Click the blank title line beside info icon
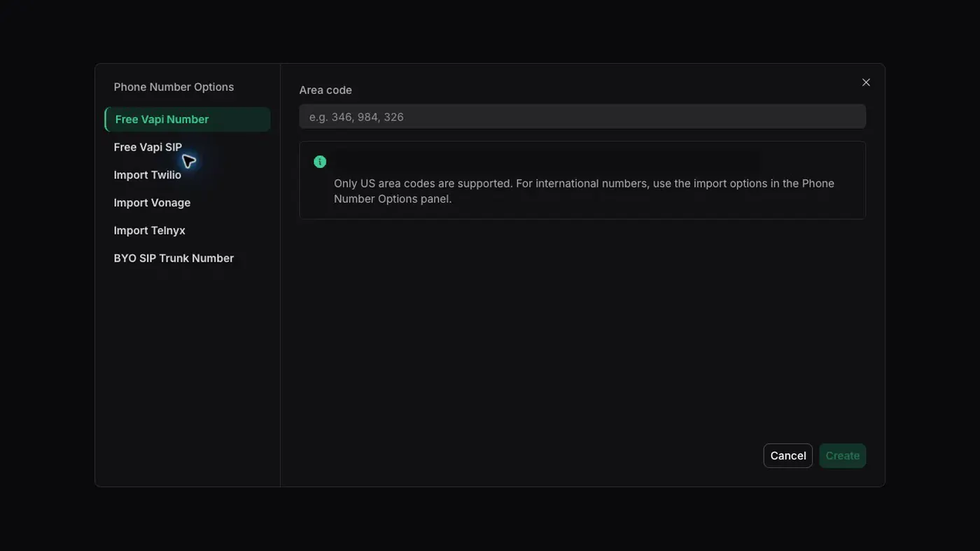Viewport: 980px width, 551px height. (546, 162)
